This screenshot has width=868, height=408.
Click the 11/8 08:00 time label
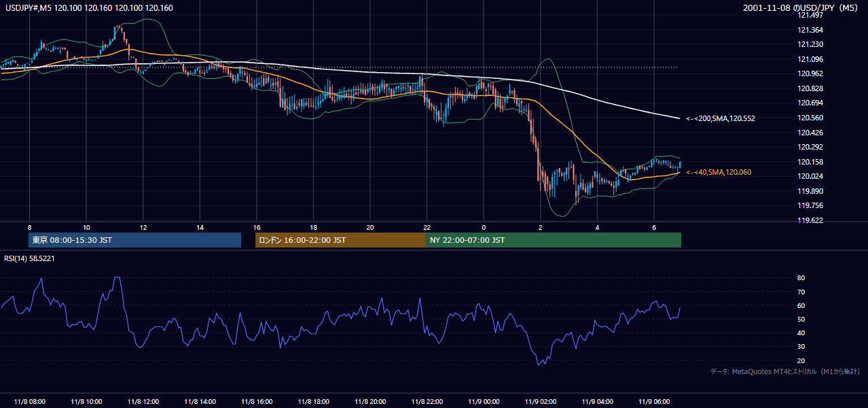click(29, 401)
